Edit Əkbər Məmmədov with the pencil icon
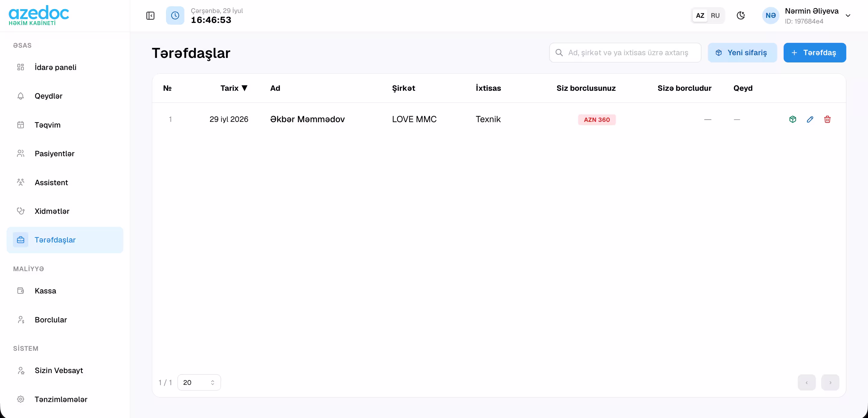Screen dimensions: 868x418 (x=810, y=119)
